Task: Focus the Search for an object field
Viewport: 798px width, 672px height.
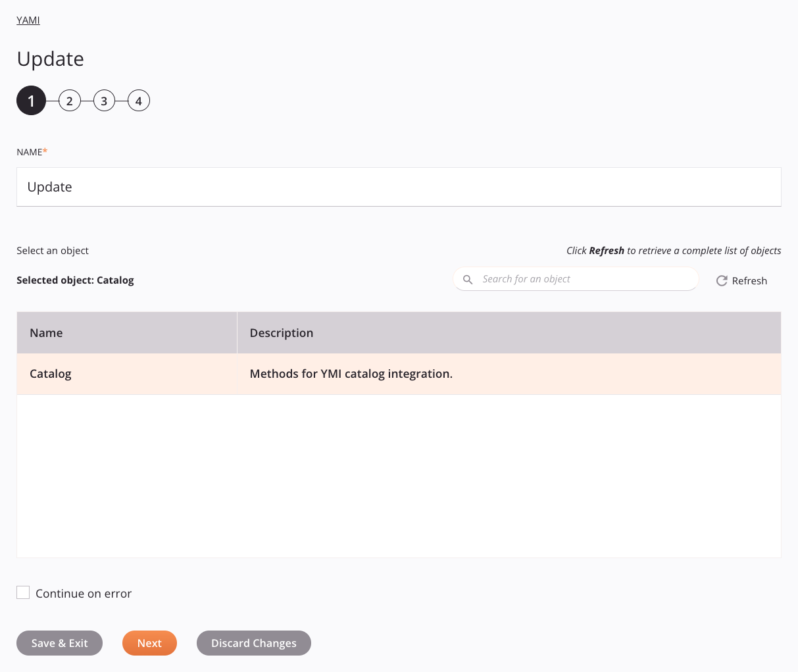Action: [576, 279]
